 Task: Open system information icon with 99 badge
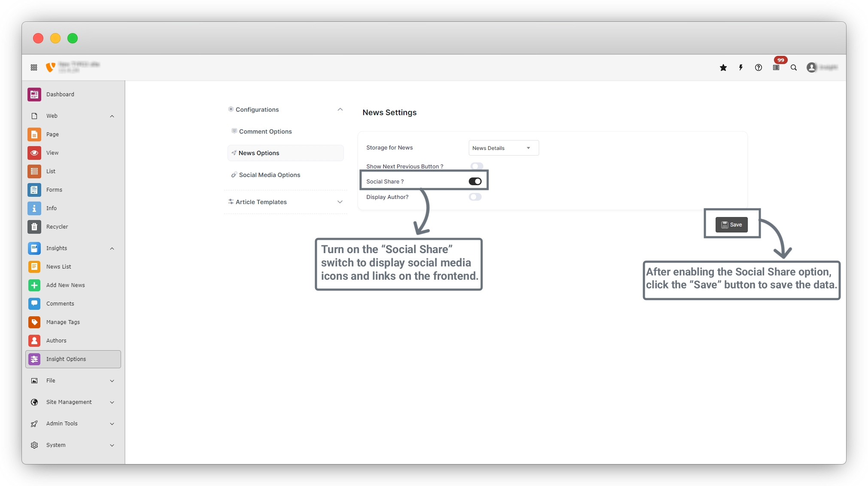click(776, 67)
